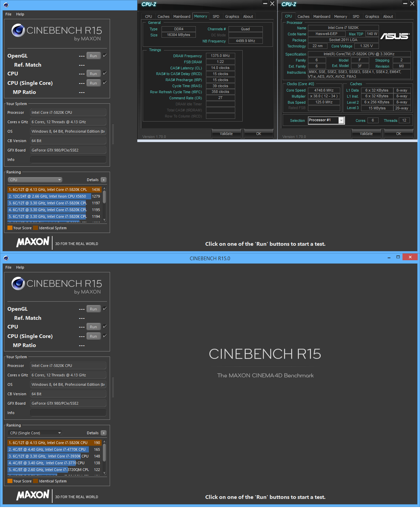Click the Cinebench app icon in the CINEBENCH R15.0 title bar

6,258
